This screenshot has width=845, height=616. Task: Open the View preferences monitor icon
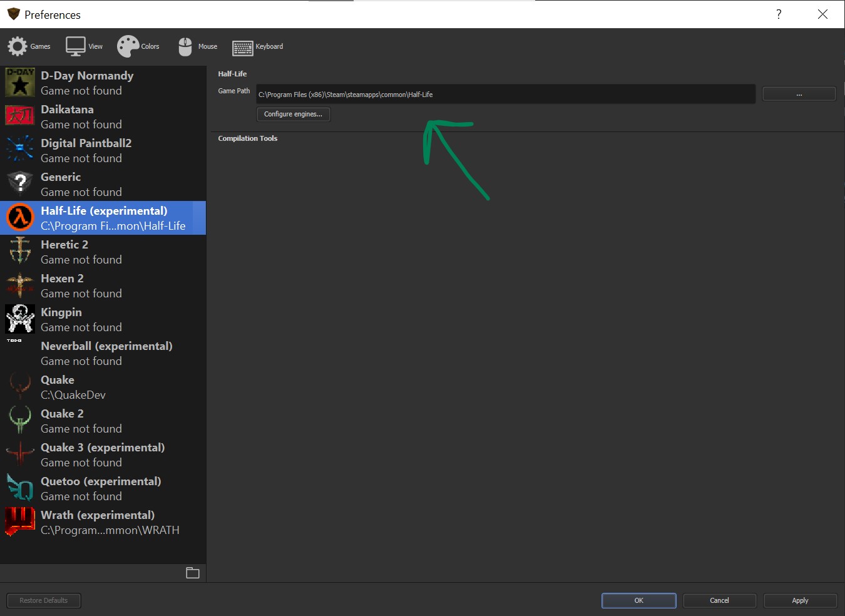tap(76, 46)
